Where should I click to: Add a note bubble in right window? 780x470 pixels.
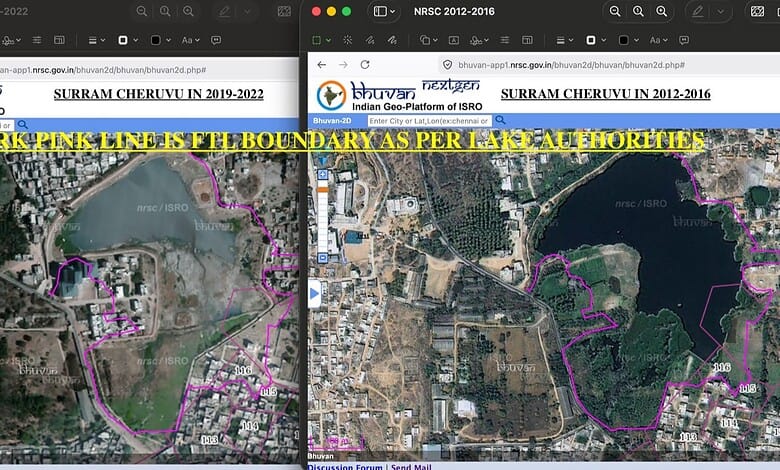(684, 40)
